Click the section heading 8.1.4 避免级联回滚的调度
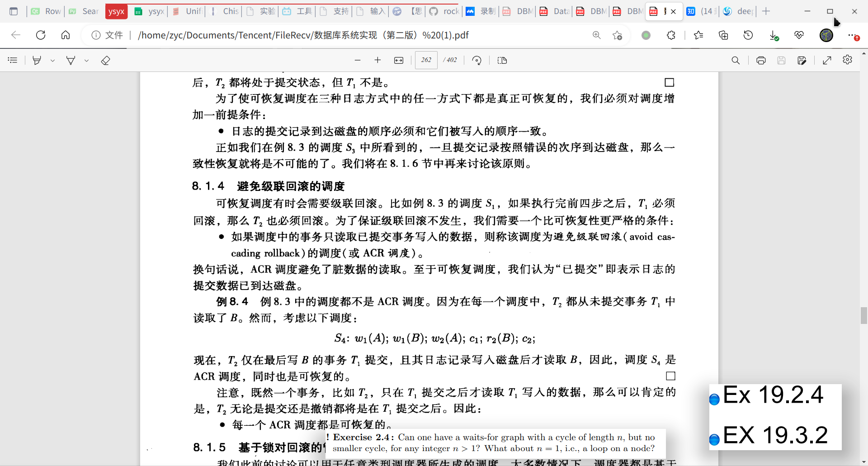Viewport: 868px width, 466px height. pyautogui.click(x=268, y=186)
